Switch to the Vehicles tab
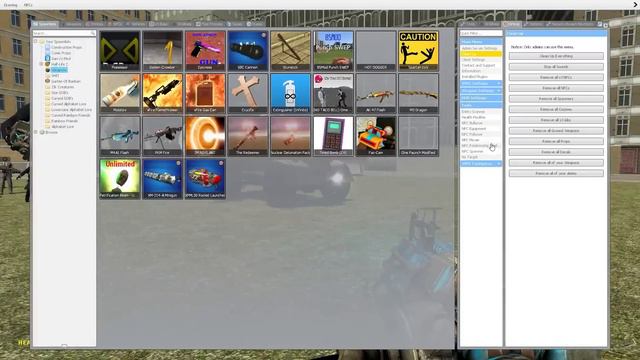 pyautogui.click(x=136, y=24)
